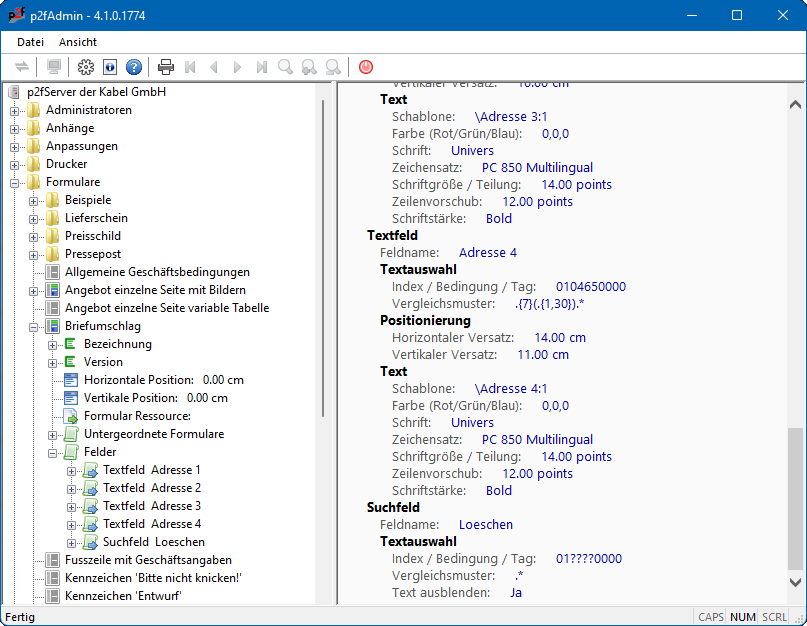Click the Formular Ressource icon

coord(71,416)
